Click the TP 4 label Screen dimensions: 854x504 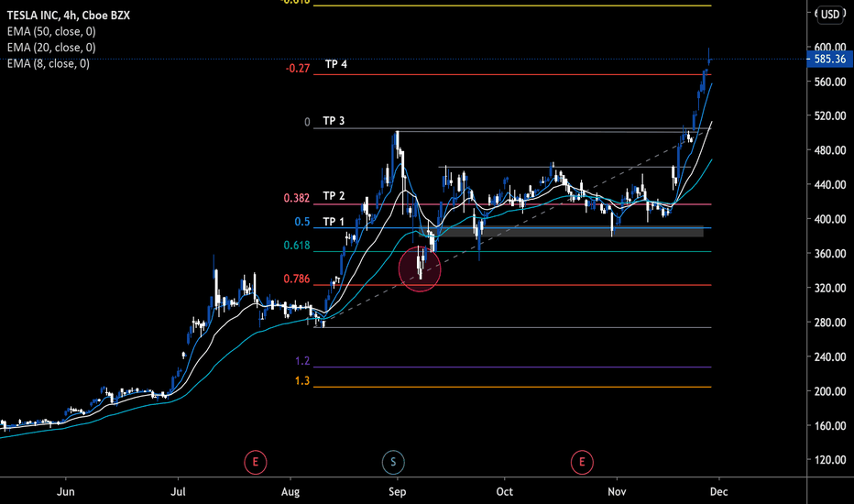pos(336,64)
